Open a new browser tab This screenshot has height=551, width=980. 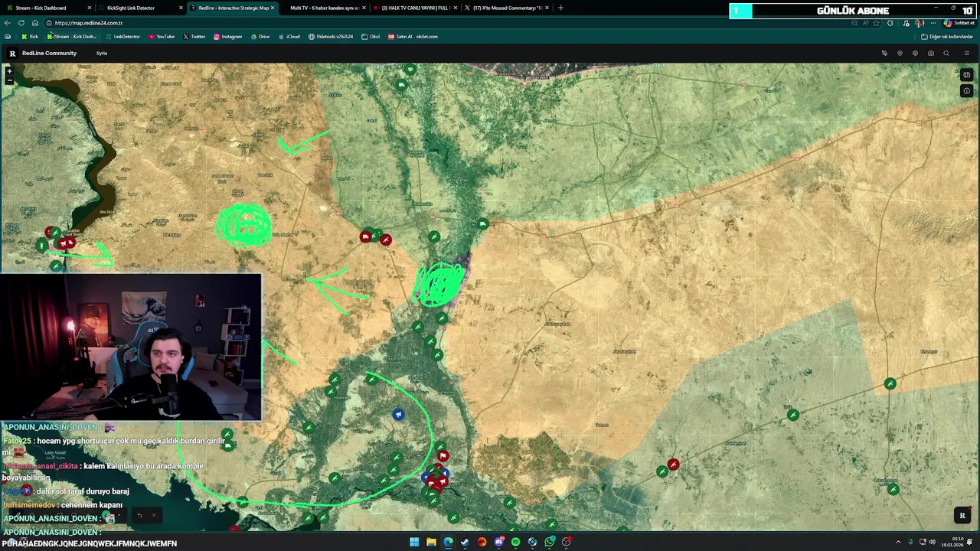(560, 8)
